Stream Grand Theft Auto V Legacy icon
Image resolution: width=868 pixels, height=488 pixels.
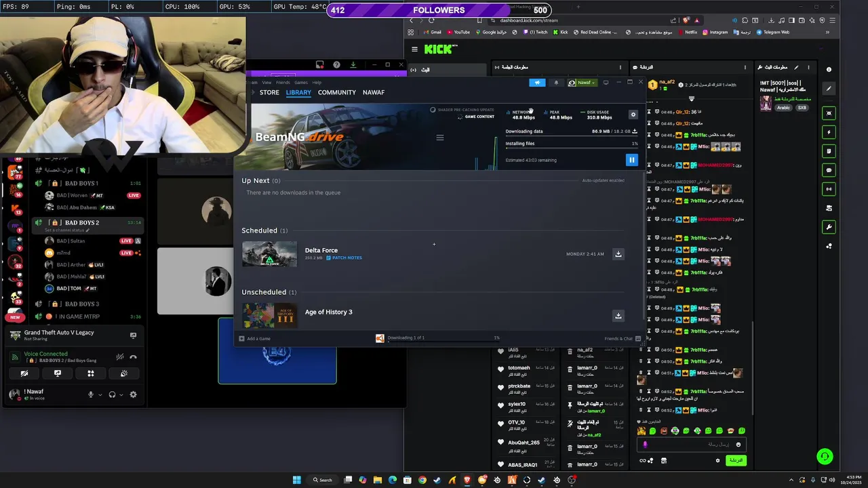click(133, 335)
